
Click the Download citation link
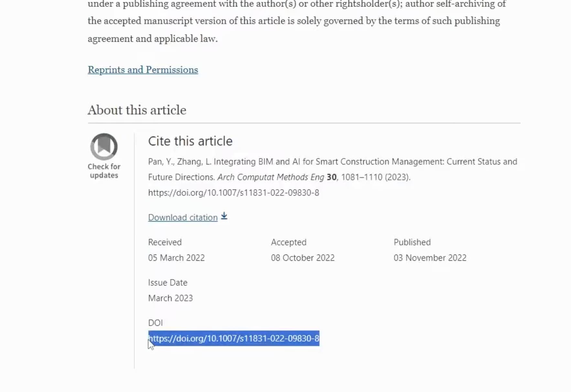tap(183, 217)
